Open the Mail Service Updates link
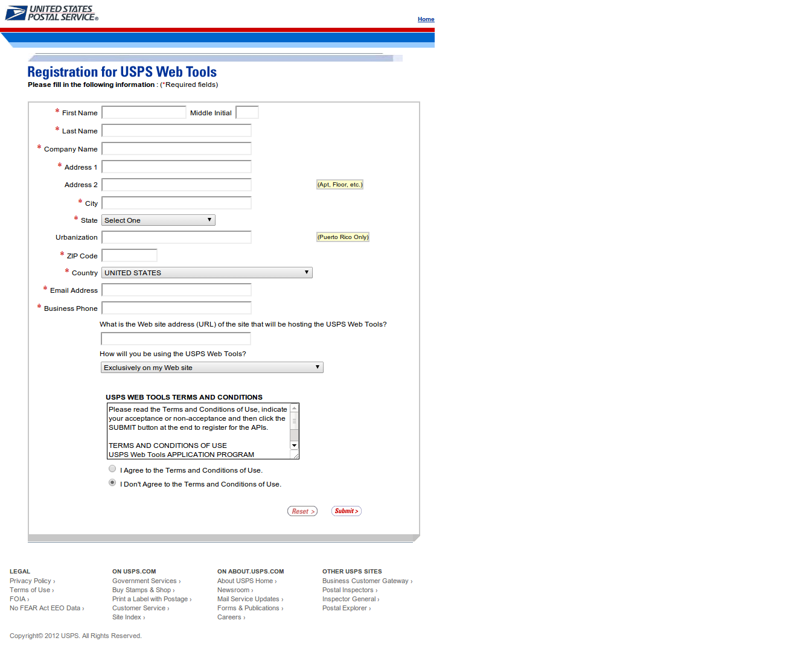The height and width of the screenshot is (658, 812). pos(250,599)
